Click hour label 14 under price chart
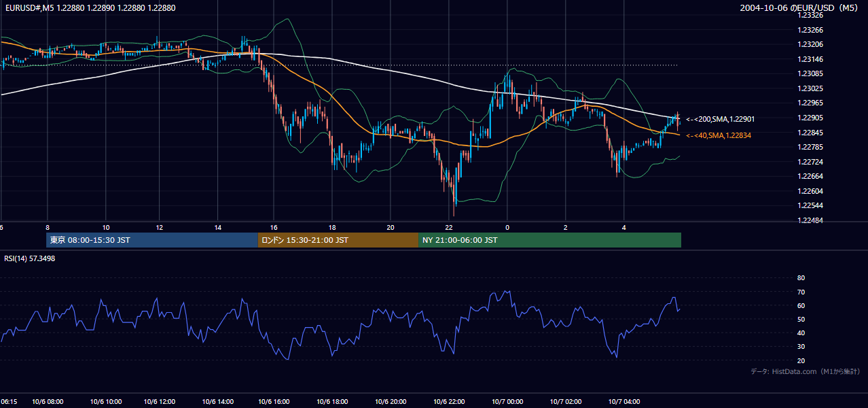 coord(218,227)
